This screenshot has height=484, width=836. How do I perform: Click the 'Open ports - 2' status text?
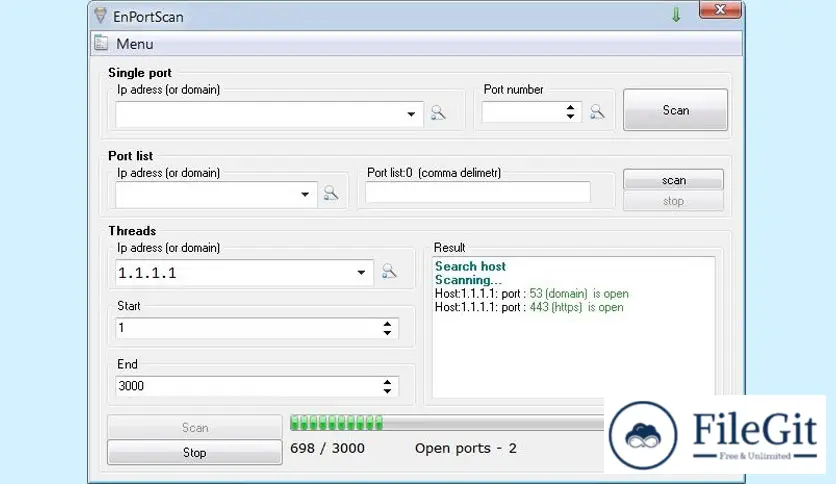[x=466, y=448]
